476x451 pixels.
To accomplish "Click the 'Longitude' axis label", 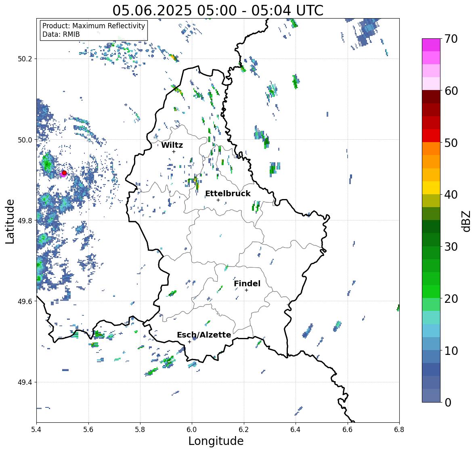I will pyautogui.click(x=216, y=441).
